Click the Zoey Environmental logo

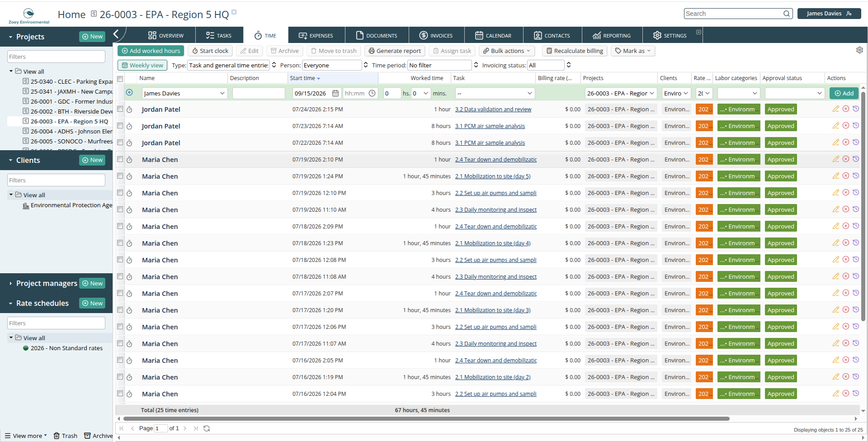(x=29, y=16)
